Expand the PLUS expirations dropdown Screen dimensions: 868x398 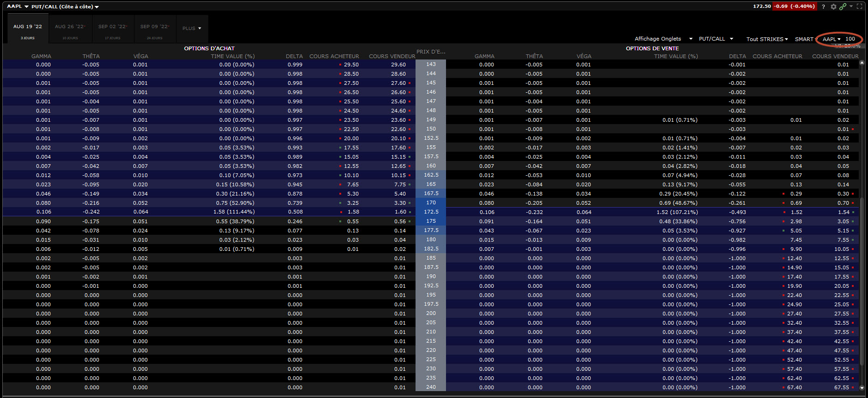tap(192, 29)
